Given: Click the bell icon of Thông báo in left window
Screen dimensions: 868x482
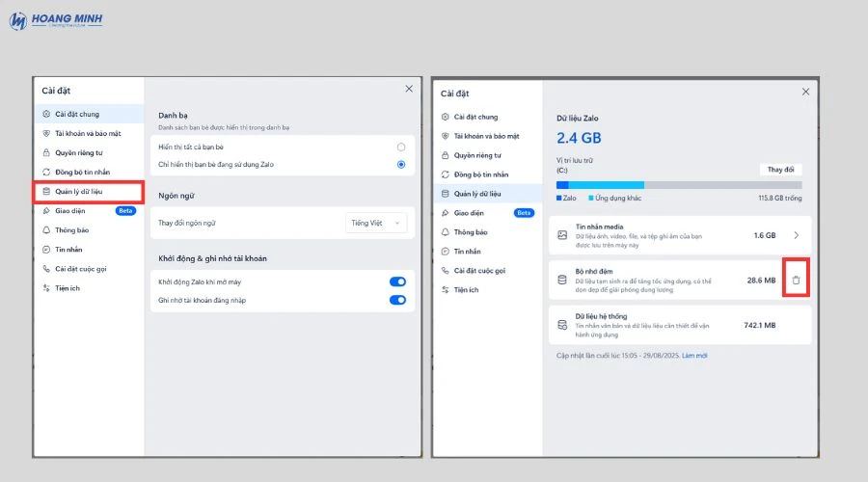Looking at the screenshot, I should point(46,230).
